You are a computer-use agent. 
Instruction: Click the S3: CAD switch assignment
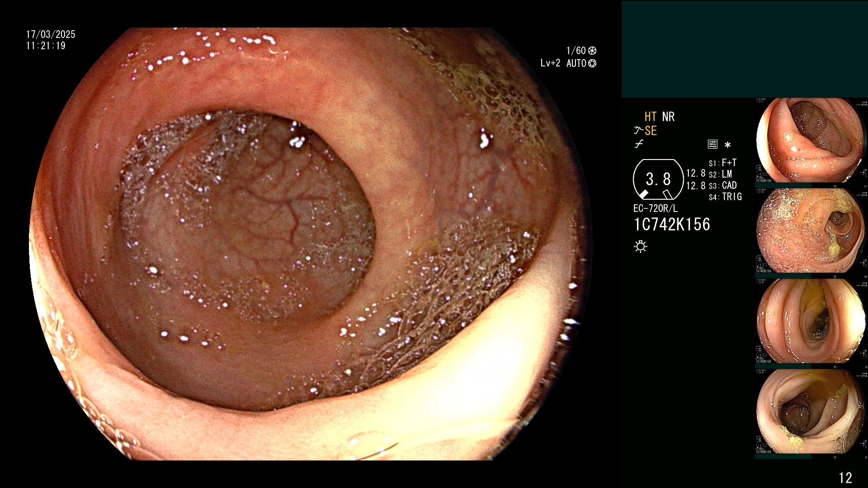[723, 185]
